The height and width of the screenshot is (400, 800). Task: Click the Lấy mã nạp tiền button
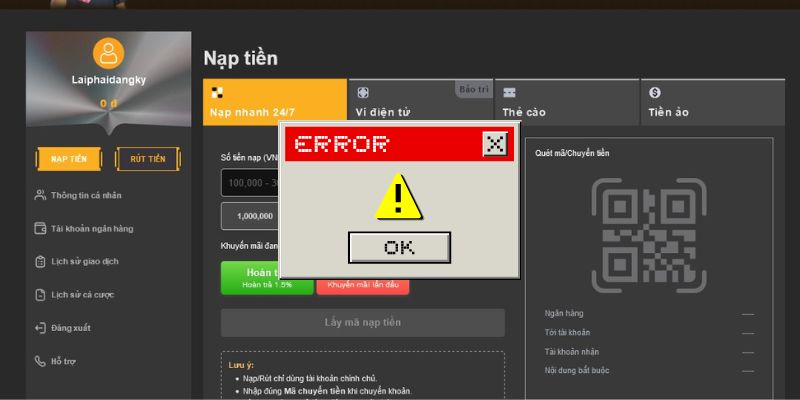pos(362,323)
